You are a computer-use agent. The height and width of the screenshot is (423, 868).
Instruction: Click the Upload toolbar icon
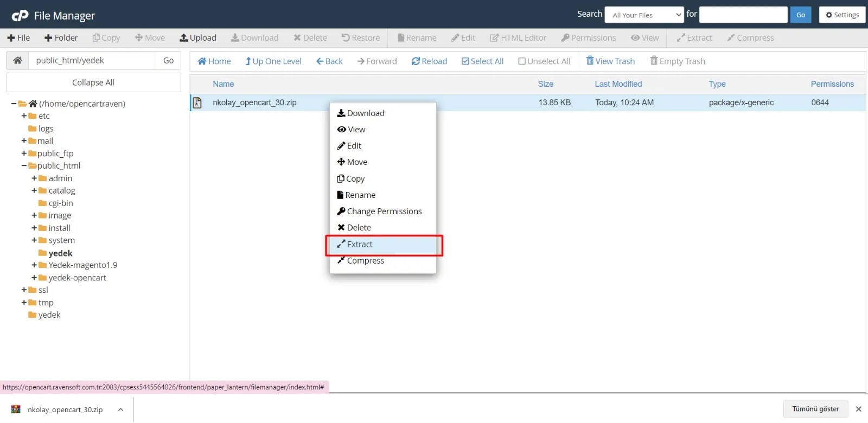(x=184, y=38)
